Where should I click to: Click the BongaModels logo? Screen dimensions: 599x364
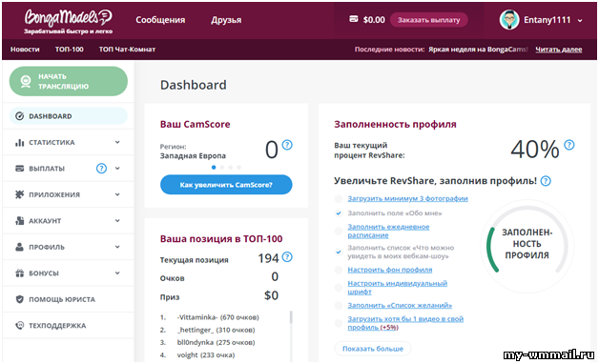[69, 21]
